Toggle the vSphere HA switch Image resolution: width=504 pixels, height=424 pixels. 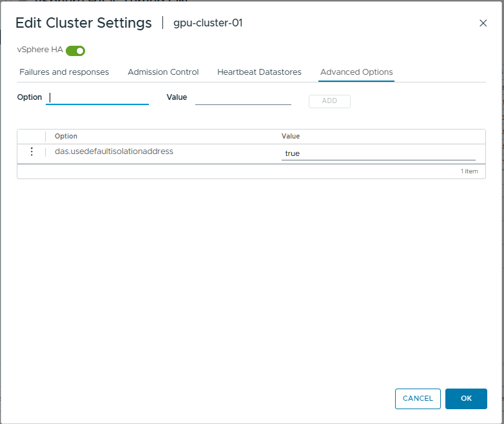(75, 50)
